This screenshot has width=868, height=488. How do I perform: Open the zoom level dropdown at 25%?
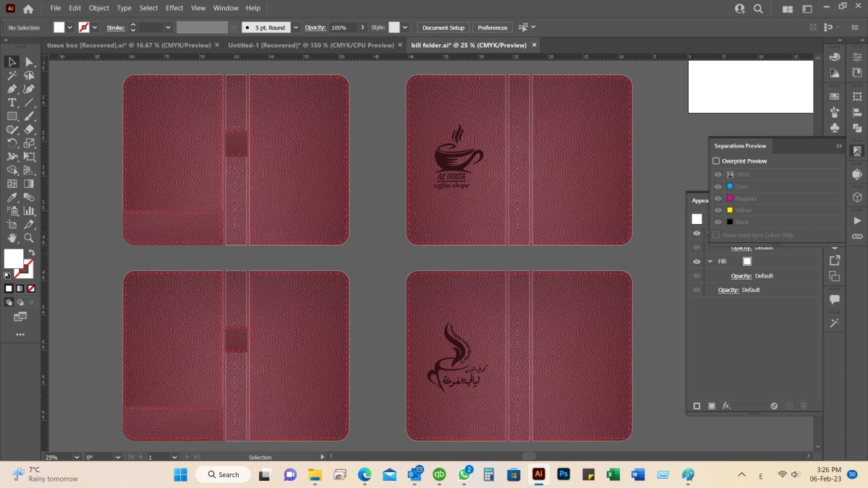pos(77,457)
